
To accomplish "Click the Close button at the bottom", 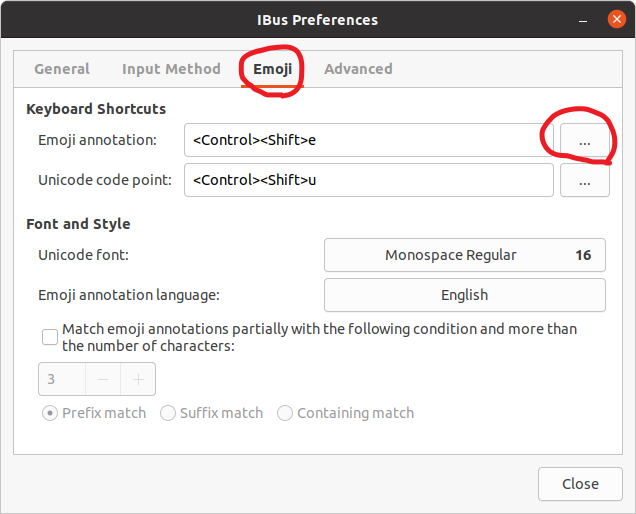I will pyautogui.click(x=580, y=484).
